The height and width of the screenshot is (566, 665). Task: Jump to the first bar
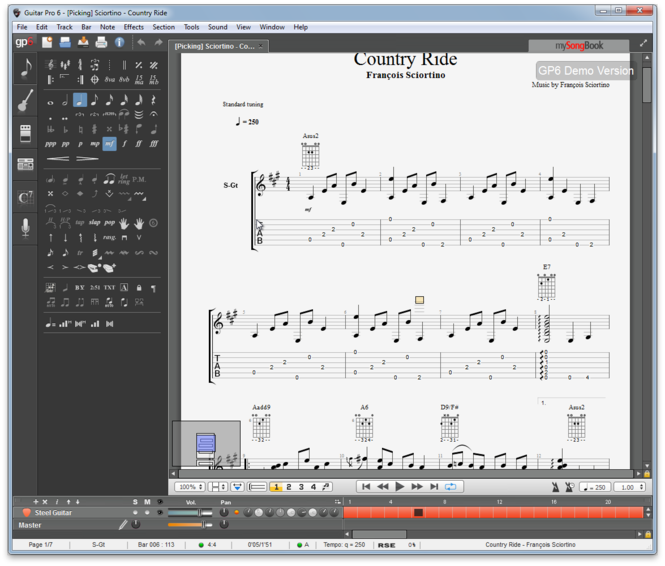pyautogui.click(x=366, y=487)
